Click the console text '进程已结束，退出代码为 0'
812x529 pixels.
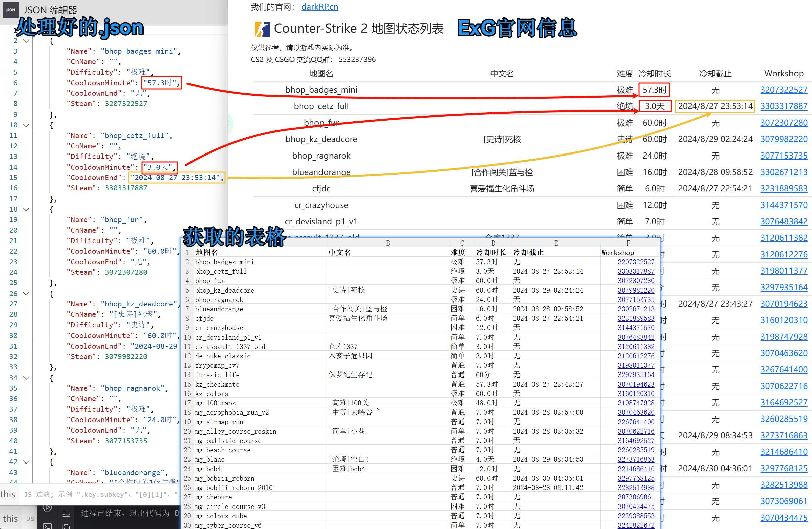[x=130, y=513]
